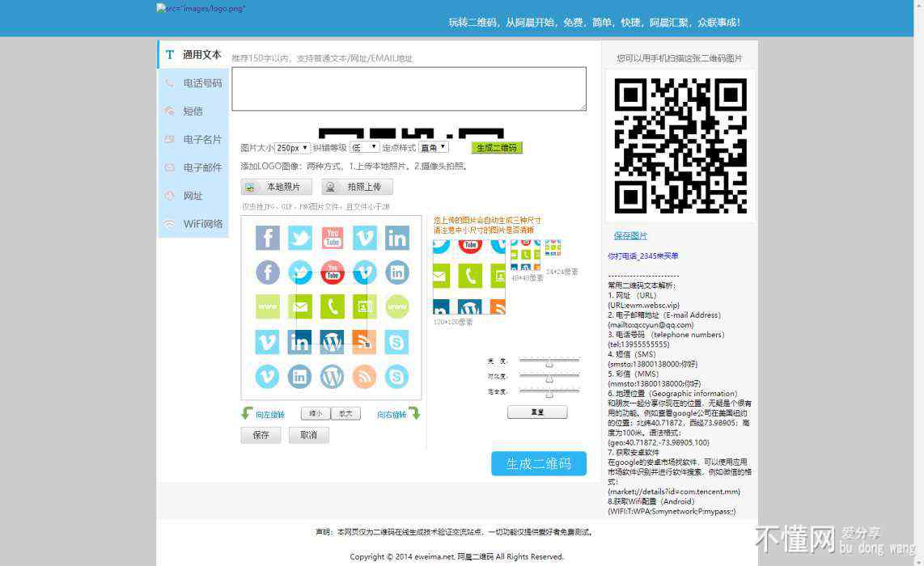This screenshot has height=566, width=924.
Task: Click the green phone icon in the crop image
Action: [x=333, y=307]
